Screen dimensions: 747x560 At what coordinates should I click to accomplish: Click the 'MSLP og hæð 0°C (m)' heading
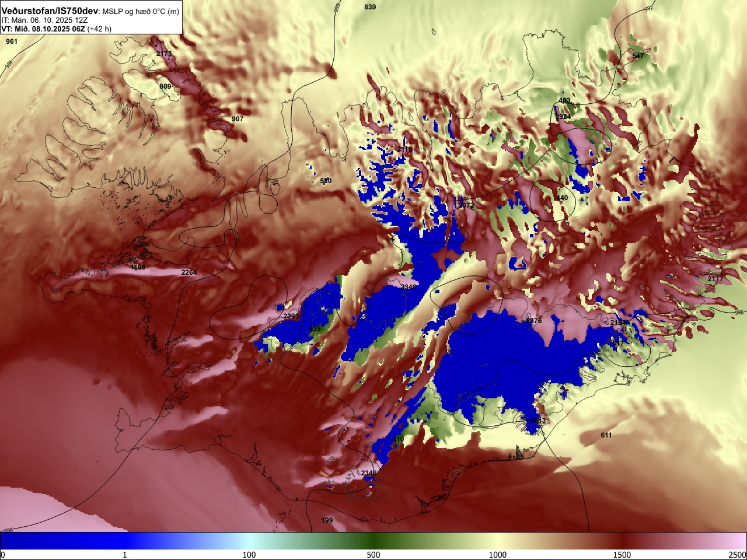click(x=141, y=11)
